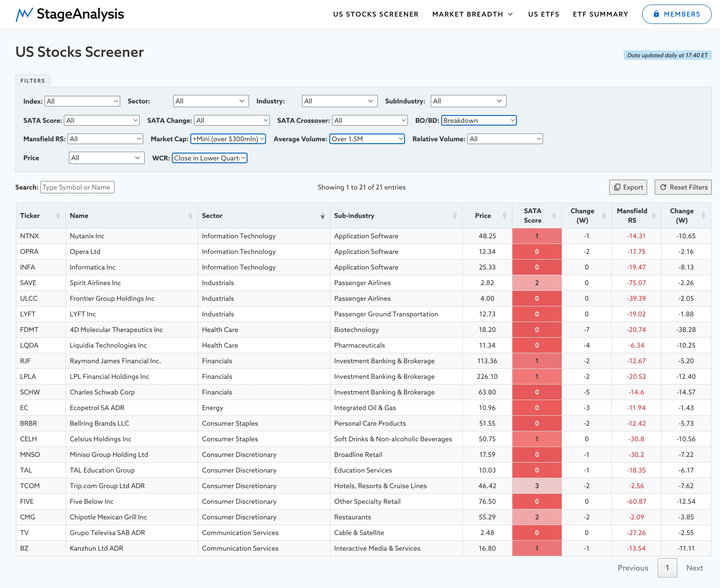Open the WCR filter dropdown
This screenshot has width=720, height=588.
click(x=210, y=158)
